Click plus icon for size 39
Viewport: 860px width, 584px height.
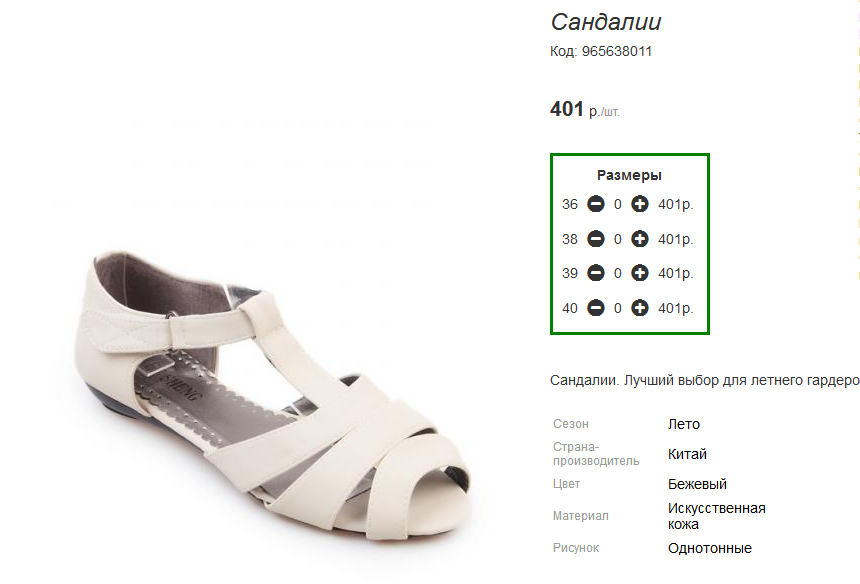tap(640, 273)
